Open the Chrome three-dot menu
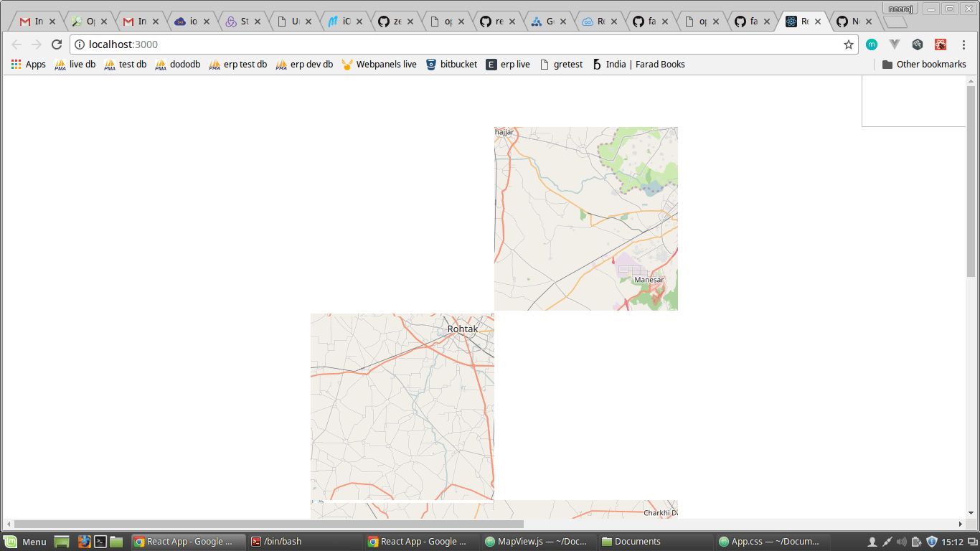This screenshot has width=980, height=551. coord(963,44)
